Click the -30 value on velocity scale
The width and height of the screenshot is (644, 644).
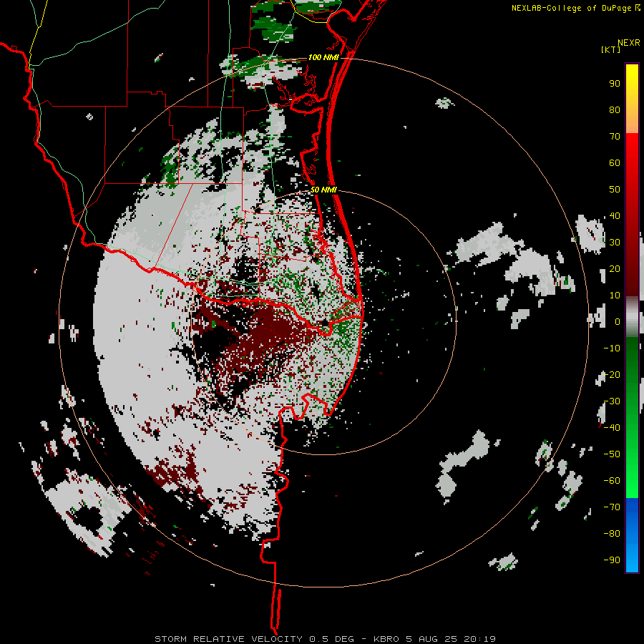[612, 401]
